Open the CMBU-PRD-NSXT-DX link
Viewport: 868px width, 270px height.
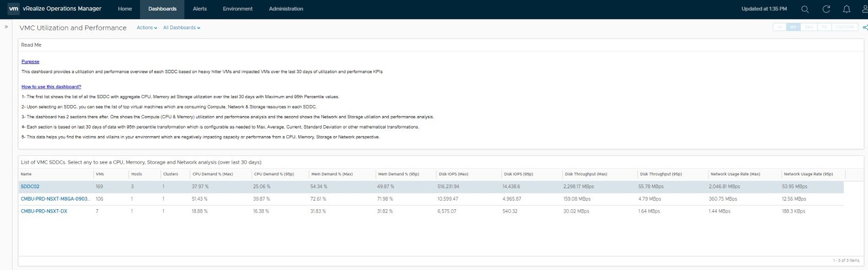(x=44, y=211)
